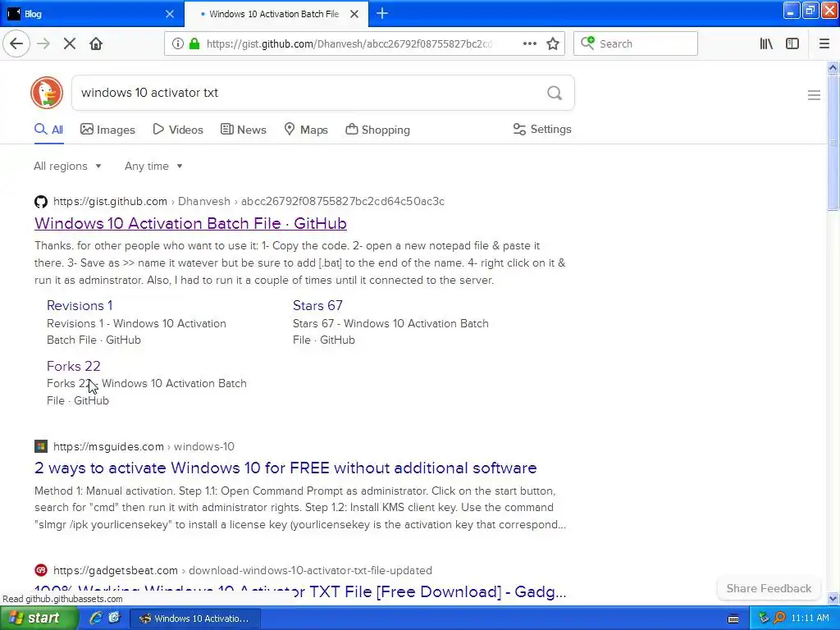Open the Library bookshelf icon

pos(766,44)
